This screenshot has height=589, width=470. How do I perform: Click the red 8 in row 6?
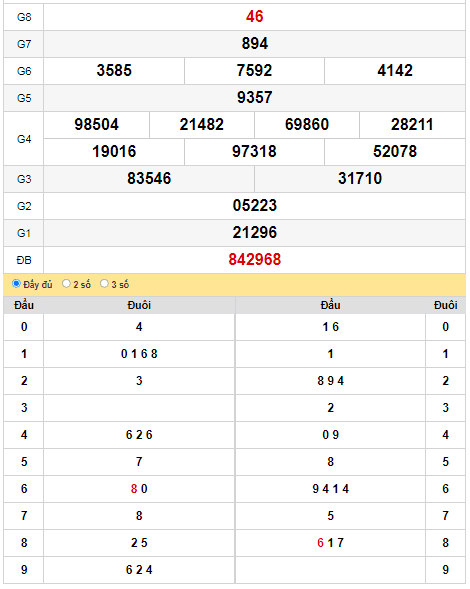134,489
